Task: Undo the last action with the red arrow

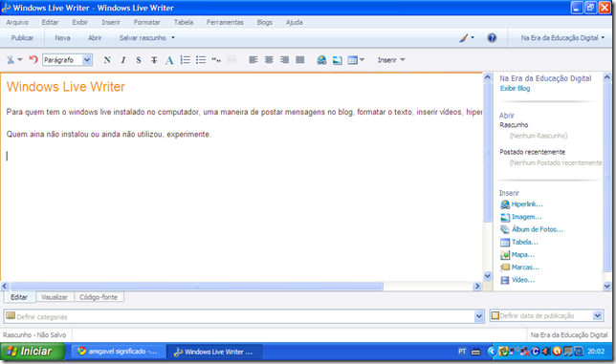Action: [x=33, y=59]
